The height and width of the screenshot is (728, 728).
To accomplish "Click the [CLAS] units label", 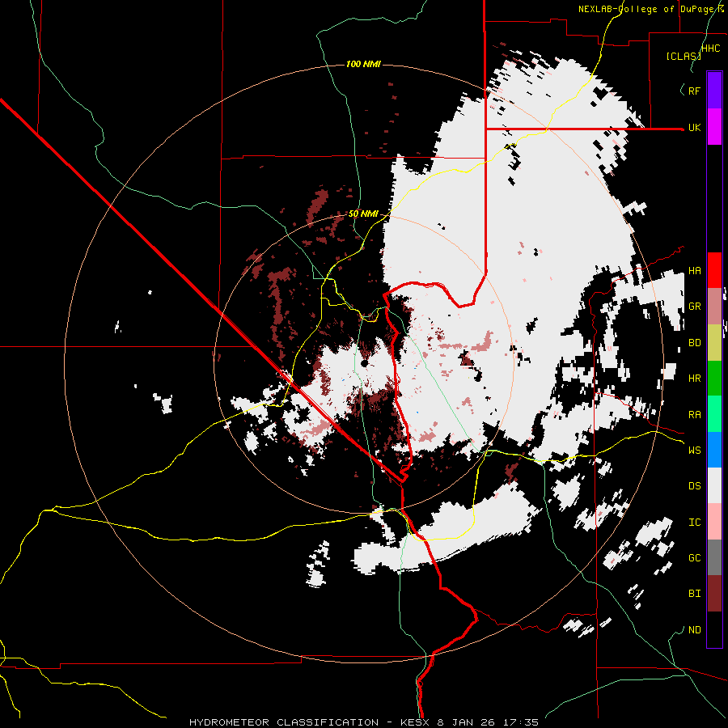I will pos(684,57).
